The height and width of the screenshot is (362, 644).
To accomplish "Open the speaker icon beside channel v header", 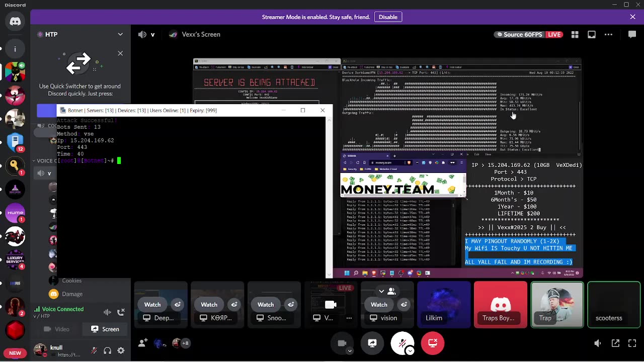I will coord(142,35).
